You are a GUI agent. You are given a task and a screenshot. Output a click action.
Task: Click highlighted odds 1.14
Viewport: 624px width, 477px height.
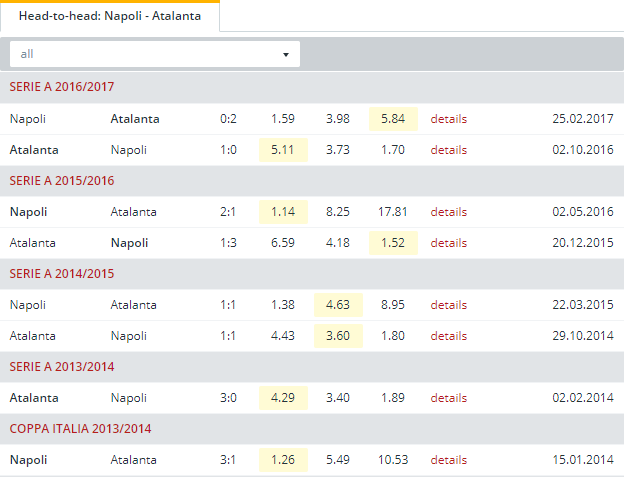283,212
